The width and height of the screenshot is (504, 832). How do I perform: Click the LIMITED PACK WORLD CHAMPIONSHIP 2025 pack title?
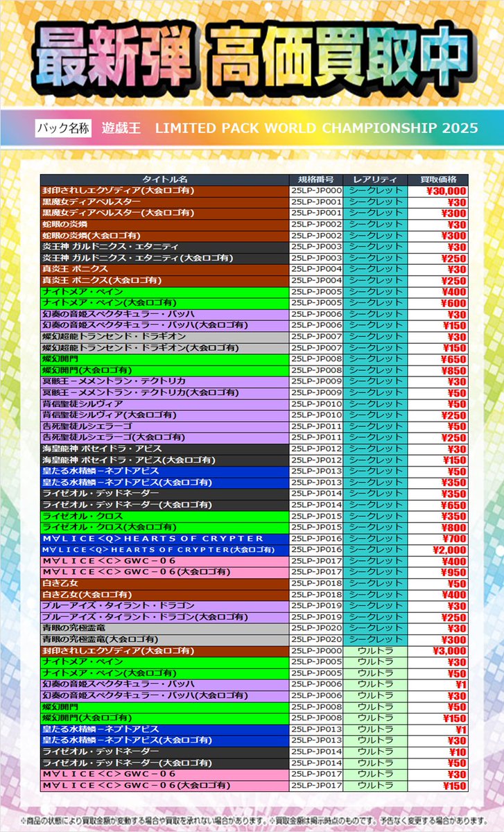315,128
